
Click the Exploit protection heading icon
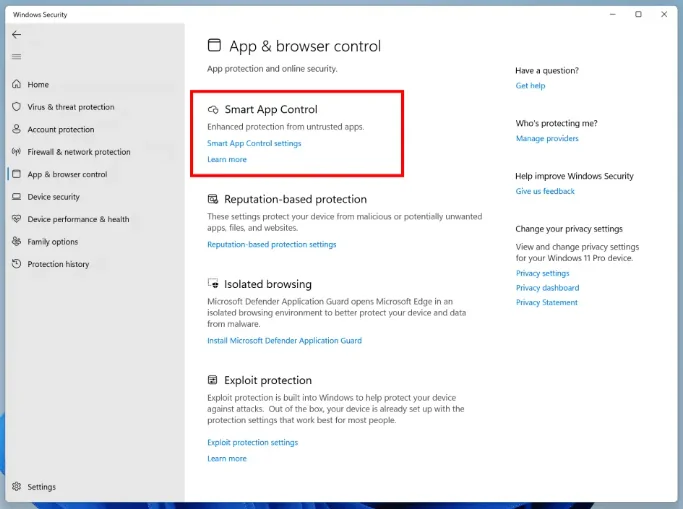click(212, 380)
